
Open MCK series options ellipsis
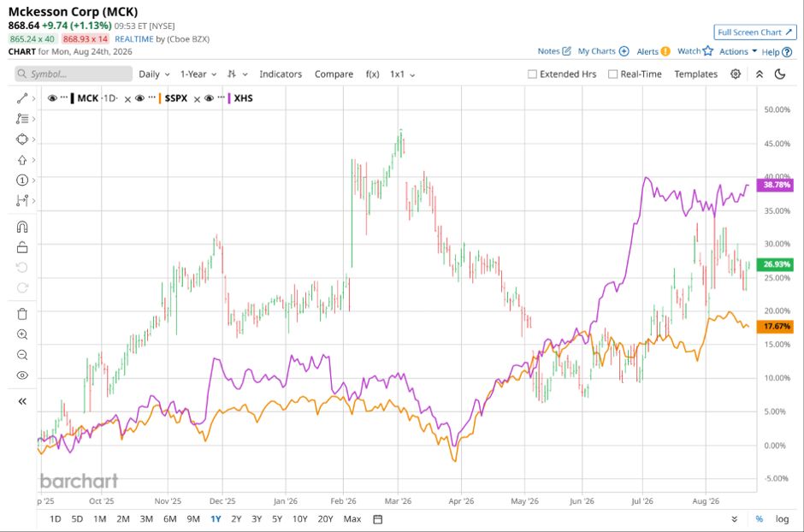coord(64,98)
